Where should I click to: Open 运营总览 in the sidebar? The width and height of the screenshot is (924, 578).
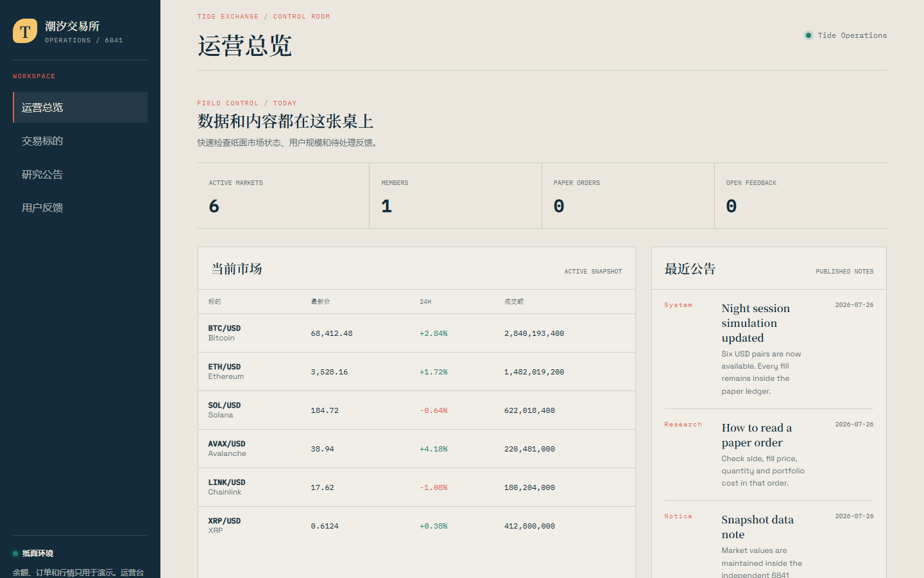click(x=80, y=107)
